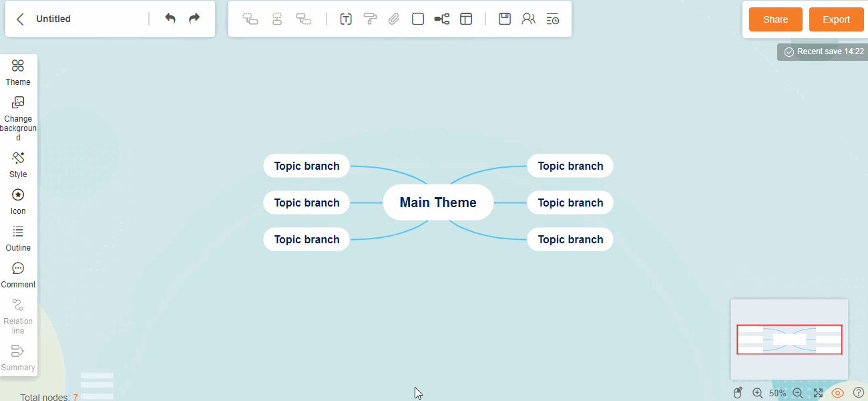This screenshot has height=401, width=868.
Task: Toggle the orange eye minimap visibility
Action: (x=838, y=393)
